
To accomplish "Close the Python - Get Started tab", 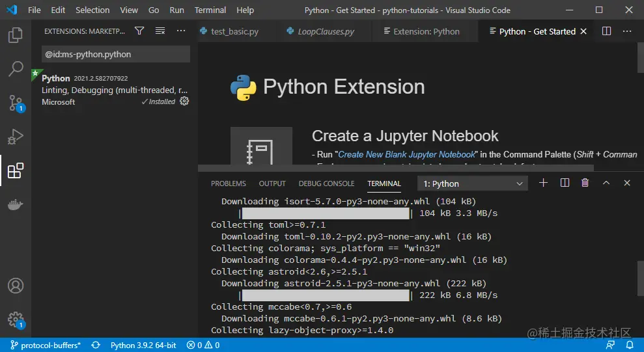I will tap(583, 31).
